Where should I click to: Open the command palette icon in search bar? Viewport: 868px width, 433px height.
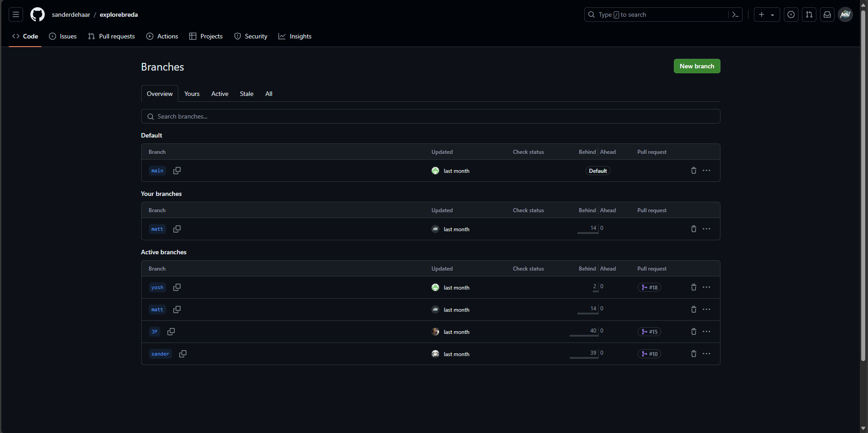pyautogui.click(x=735, y=14)
